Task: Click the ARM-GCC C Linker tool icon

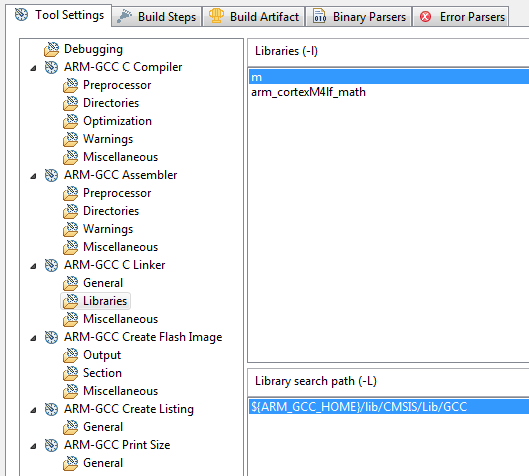Action: pos(51,265)
